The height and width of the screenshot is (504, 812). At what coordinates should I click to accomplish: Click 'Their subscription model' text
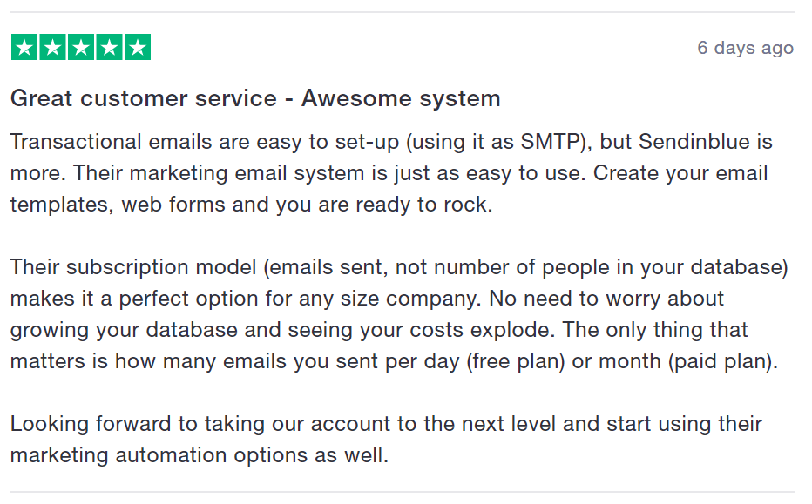click(133, 267)
